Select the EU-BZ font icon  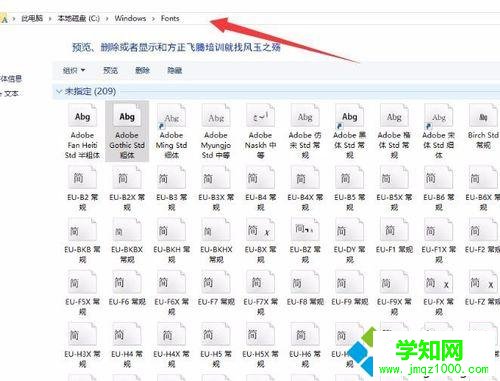[x=305, y=230]
